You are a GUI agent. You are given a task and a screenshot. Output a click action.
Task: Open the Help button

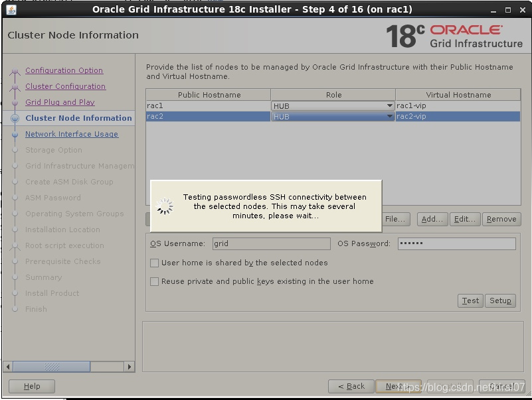click(x=32, y=387)
